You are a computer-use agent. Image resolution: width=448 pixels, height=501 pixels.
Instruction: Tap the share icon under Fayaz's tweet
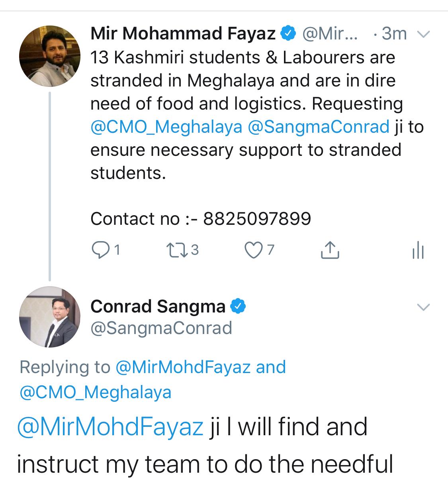(330, 250)
